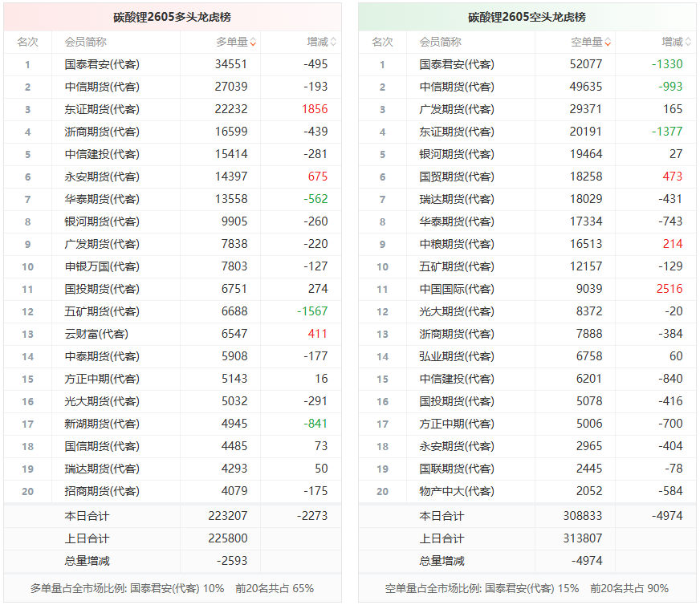Sort long table by 多单量 sort arrows
This screenshot has width=700, height=605.
[x=253, y=43]
